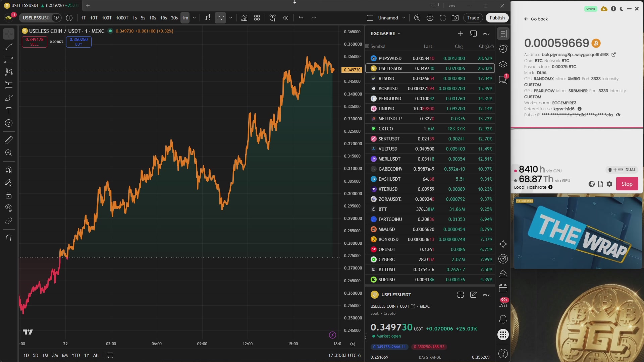This screenshot has width=644, height=362.
Task: Go back in the miner panel
Action: point(536,19)
